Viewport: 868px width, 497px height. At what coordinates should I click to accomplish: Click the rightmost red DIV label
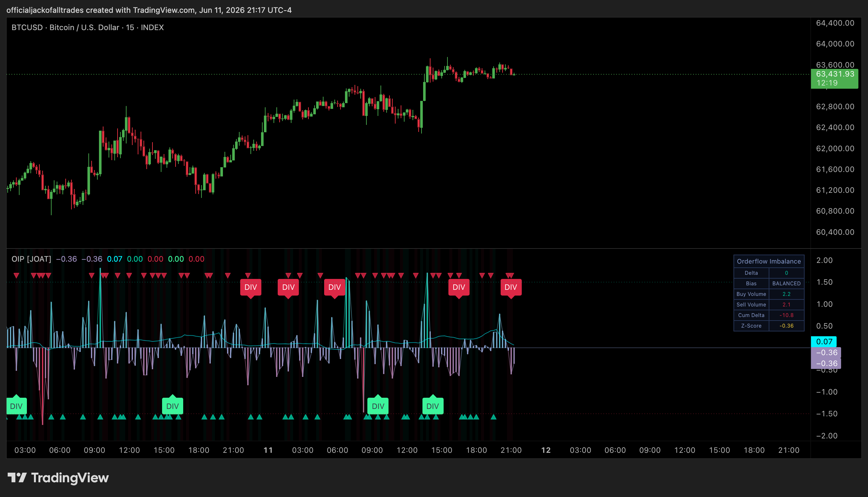click(511, 288)
